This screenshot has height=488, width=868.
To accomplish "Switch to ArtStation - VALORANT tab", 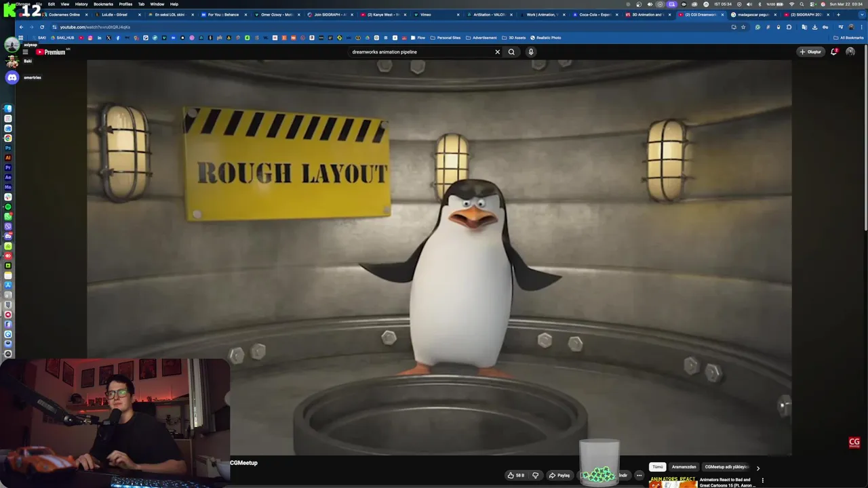I will click(489, 14).
